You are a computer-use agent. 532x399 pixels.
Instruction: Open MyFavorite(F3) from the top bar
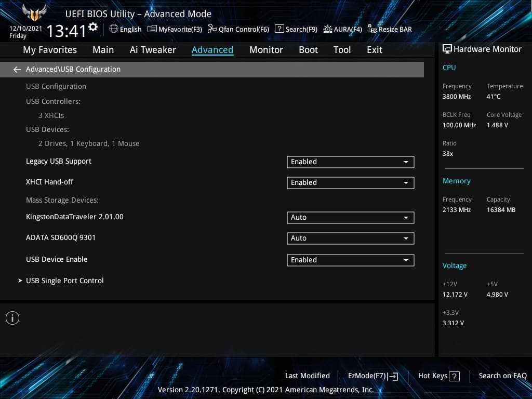(152, 29)
